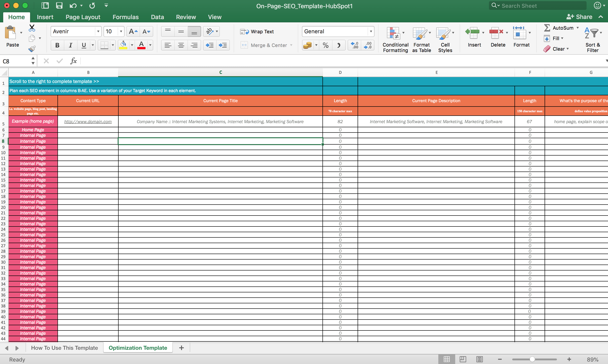Open the How To Use This Template sheet
This screenshot has width=608, height=364.
click(x=64, y=348)
